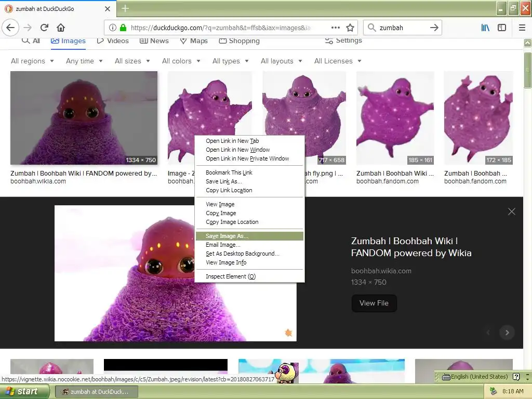Switch to the Shopping results tab
The image size is (532, 399).
[239, 41]
